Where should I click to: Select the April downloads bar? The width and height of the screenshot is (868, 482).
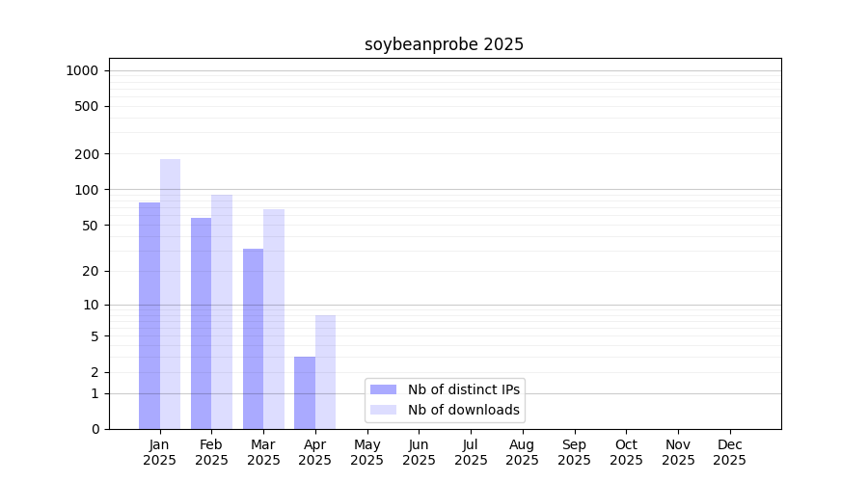[x=325, y=372]
